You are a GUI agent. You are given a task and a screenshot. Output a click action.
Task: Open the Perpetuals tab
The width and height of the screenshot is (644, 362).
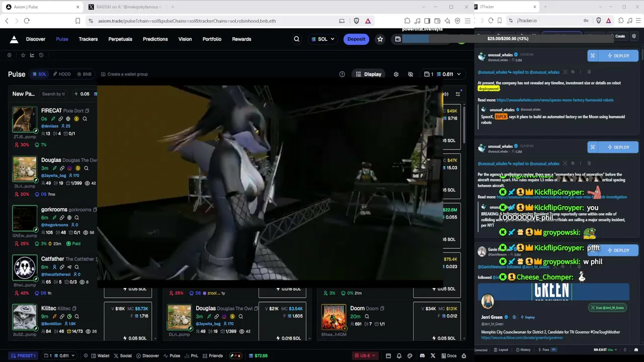[120, 39]
